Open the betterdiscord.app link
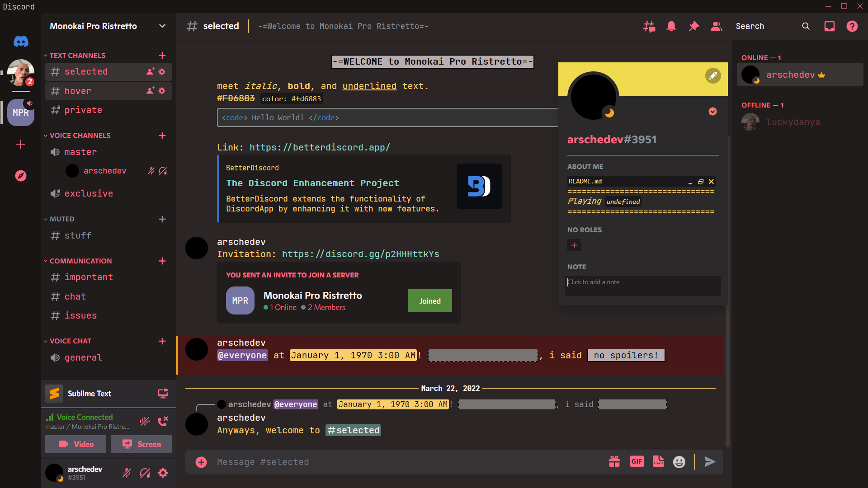 [320, 147]
